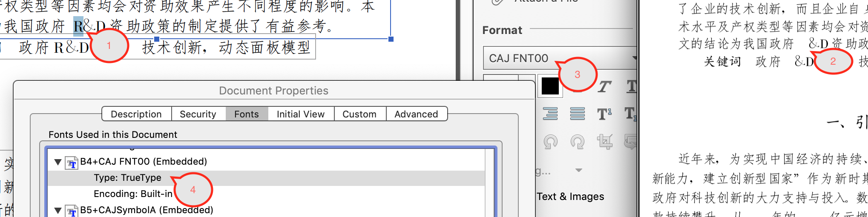Apply subscript formatting

coord(631,114)
